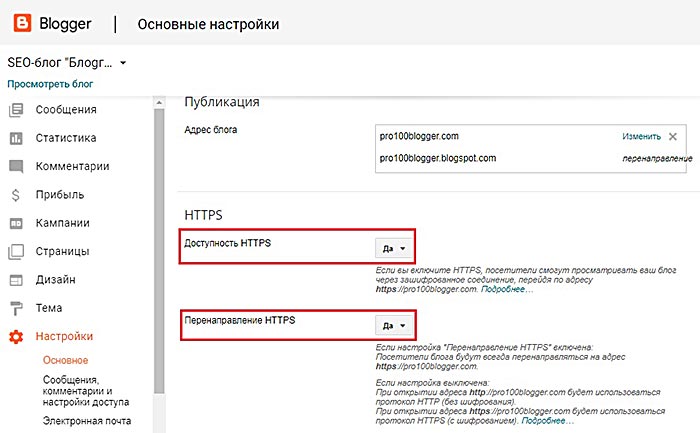Go to Прибыль in the sidebar
The image size is (700, 433).
pyautogui.click(x=60, y=195)
